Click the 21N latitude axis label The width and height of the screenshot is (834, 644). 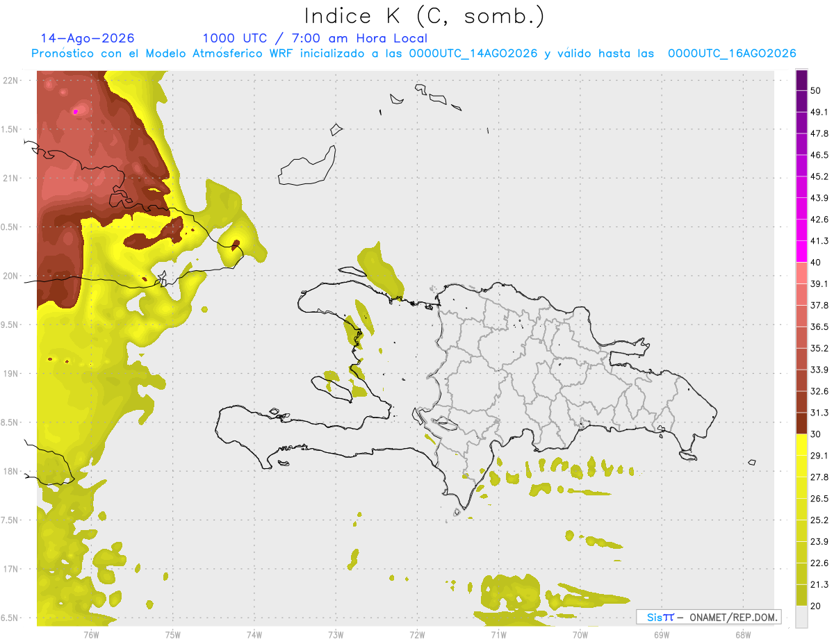(10, 178)
